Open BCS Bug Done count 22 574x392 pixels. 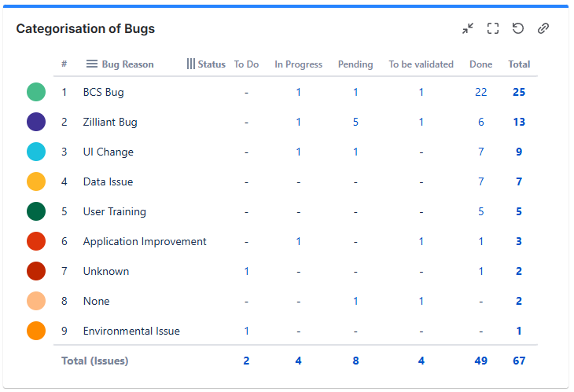point(481,92)
